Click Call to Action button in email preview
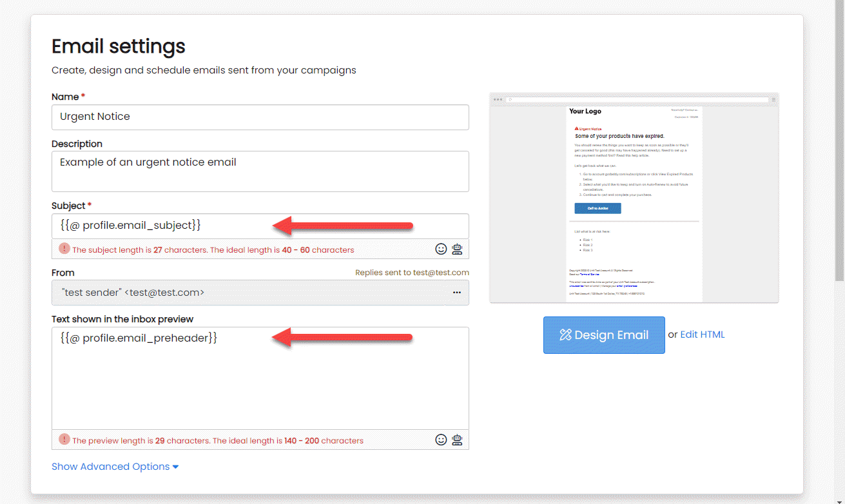 (597, 208)
